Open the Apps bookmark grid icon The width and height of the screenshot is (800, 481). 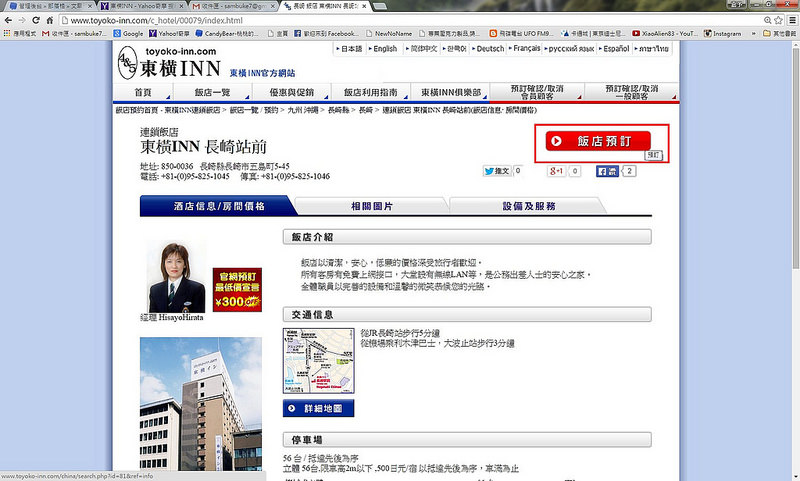tap(7, 33)
